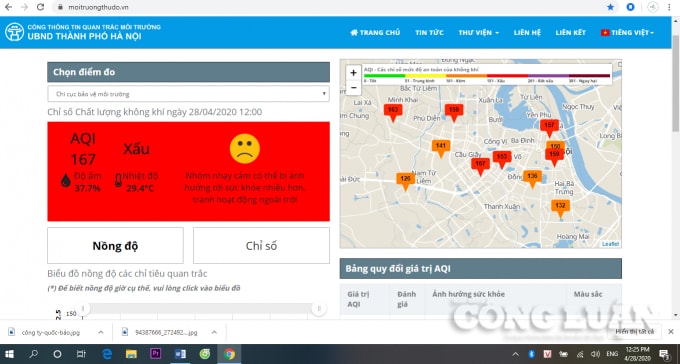Open Premiere Pro from the taskbar
This screenshot has width=680, height=364.
coord(155,354)
